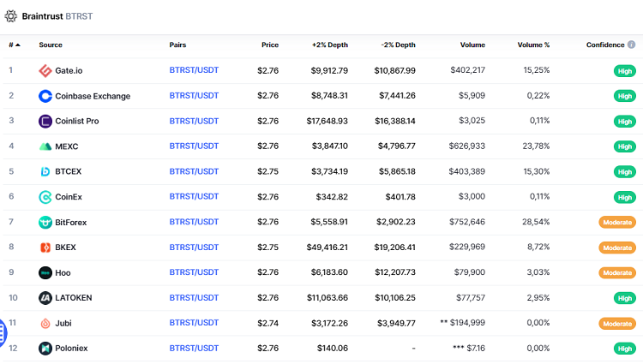Click the Coinlist Pro logo icon
Viewport: 643px width, 364px height.
(45, 121)
